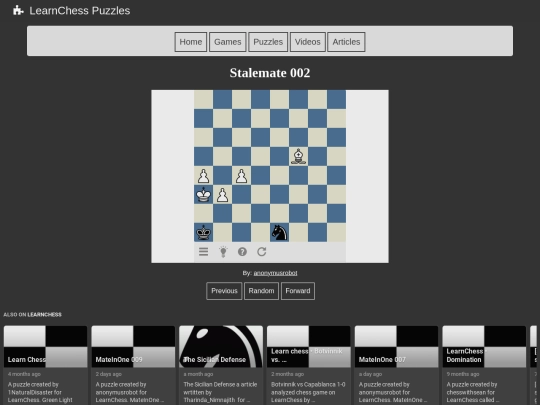Click the Tharinda_Nimmajith article description text
540x405 pixels.
click(x=220, y=392)
